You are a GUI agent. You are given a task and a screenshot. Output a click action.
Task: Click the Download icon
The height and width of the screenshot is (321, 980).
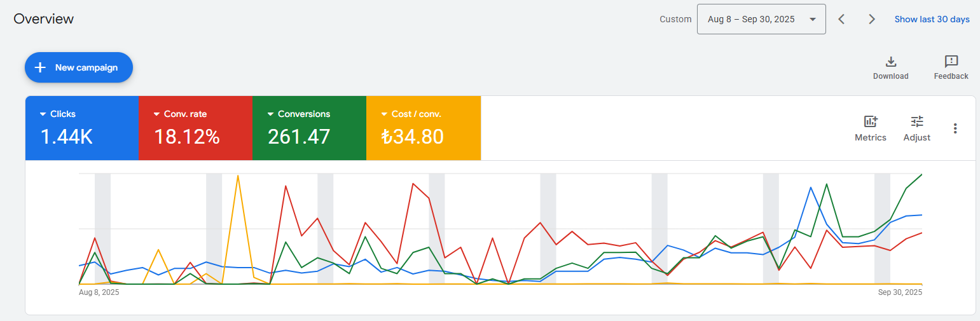(x=891, y=62)
